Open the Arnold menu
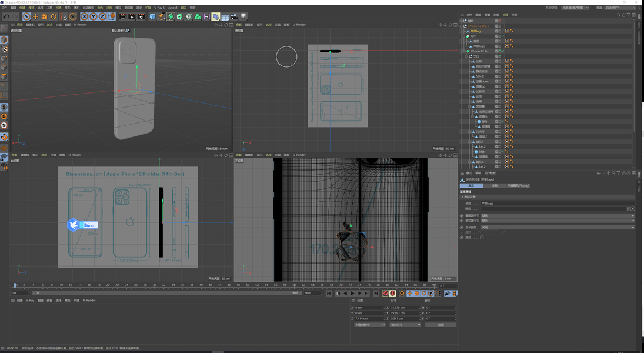644x353 pixels. tap(172, 8)
